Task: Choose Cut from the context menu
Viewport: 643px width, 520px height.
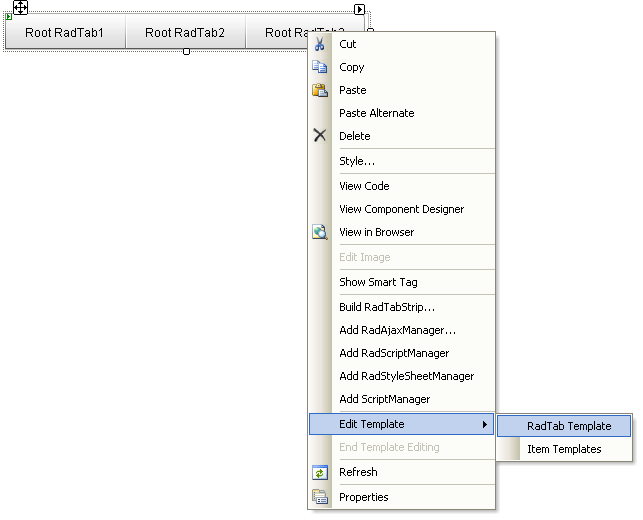Action: point(401,44)
